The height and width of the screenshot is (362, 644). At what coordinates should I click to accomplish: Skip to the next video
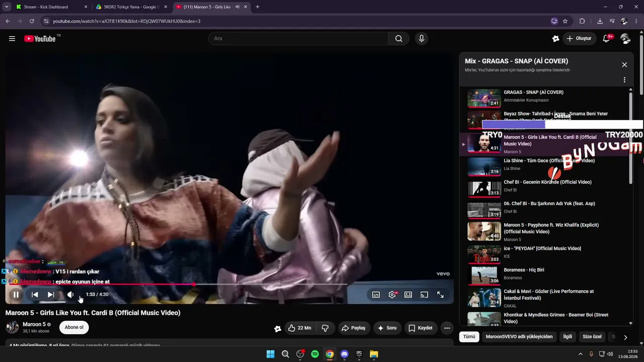[51, 295]
